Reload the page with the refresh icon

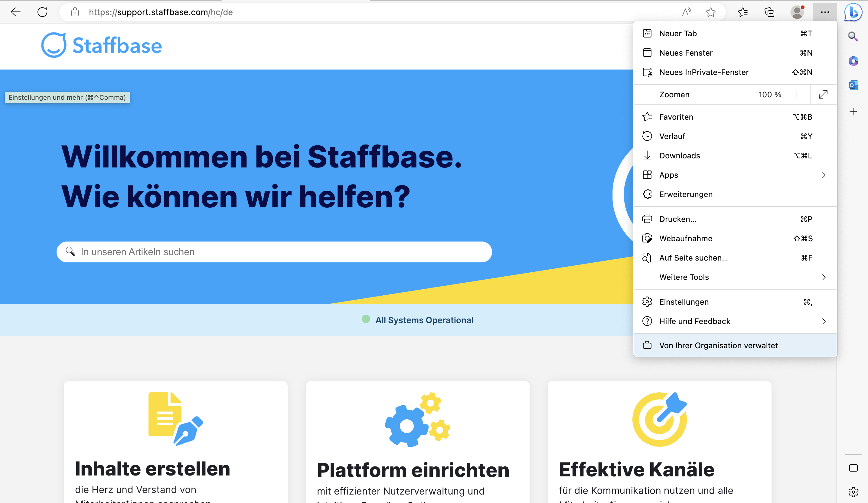coord(42,12)
